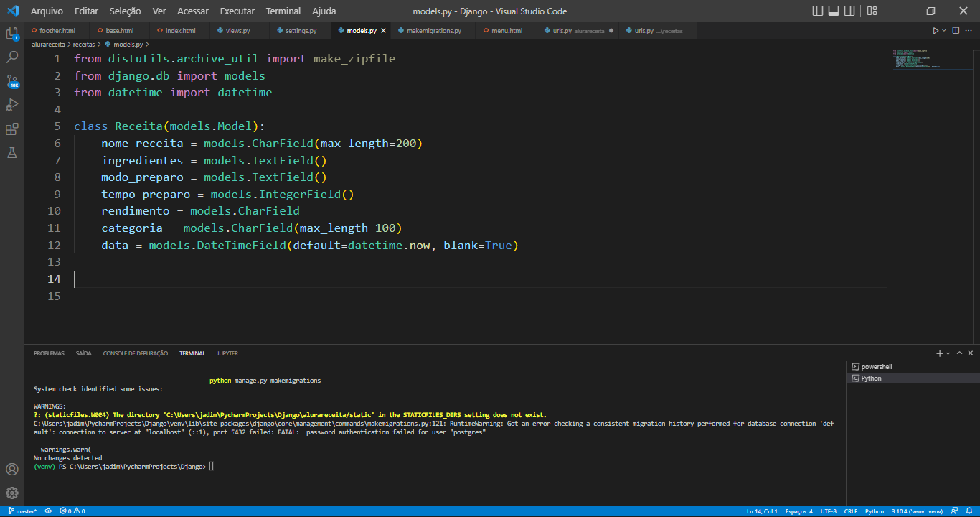
Task: Open Run and Debug view
Action: pos(11,105)
